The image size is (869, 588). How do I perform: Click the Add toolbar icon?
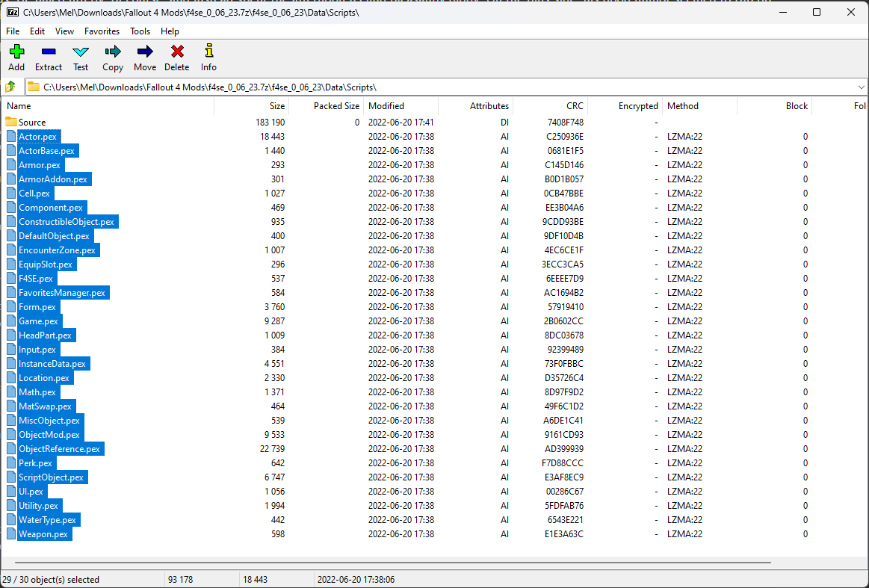tap(16, 52)
